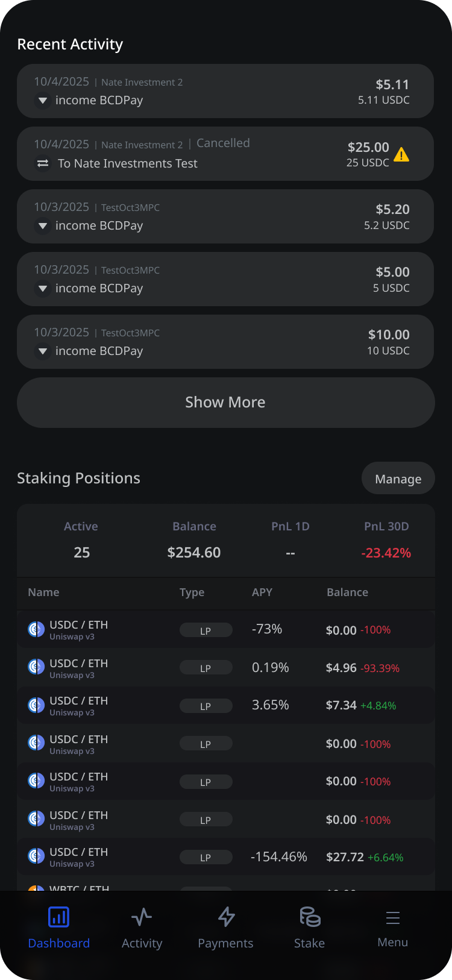
Task: Click the transfer arrows icon beside Nate Investments Test
Action: click(43, 163)
